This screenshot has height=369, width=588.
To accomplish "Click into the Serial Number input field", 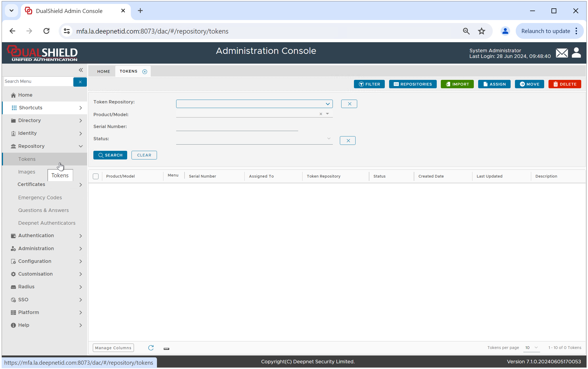I will click(237, 127).
